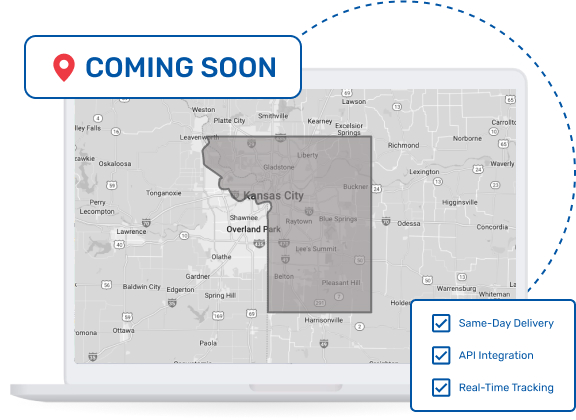The image size is (576, 420).
Task: Toggle the Same-Day Delivery checkbox
Action: [441, 323]
